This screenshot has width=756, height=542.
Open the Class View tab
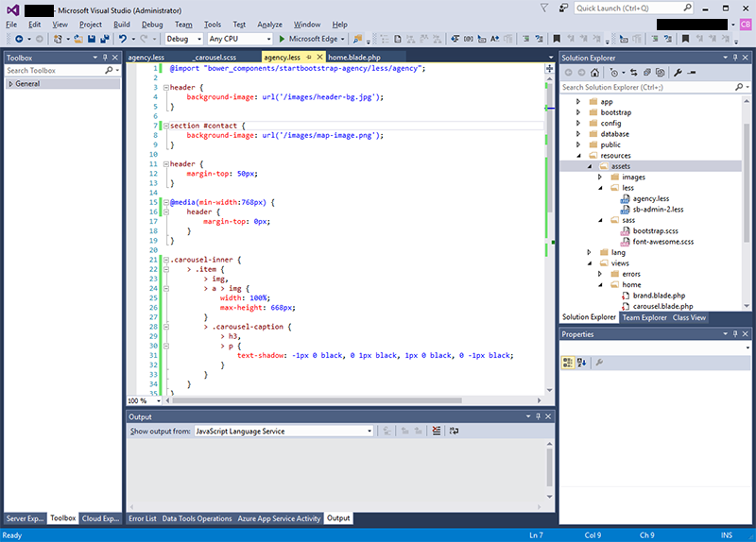(x=689, y=317)
